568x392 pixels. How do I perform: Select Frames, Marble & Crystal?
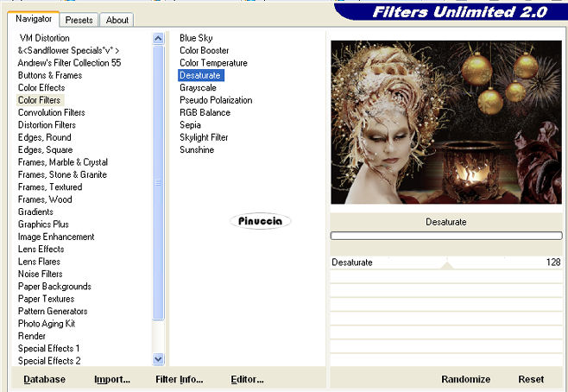point(63,162)
